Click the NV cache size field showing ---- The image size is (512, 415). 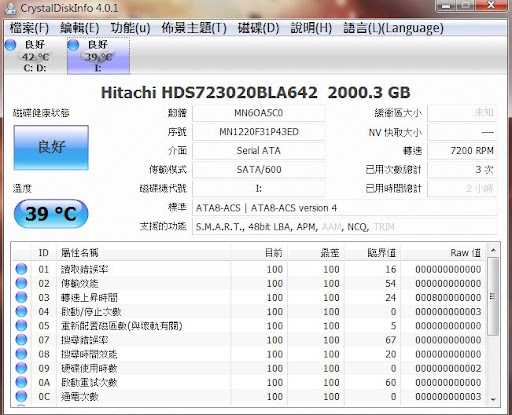(x=462, y=132)
